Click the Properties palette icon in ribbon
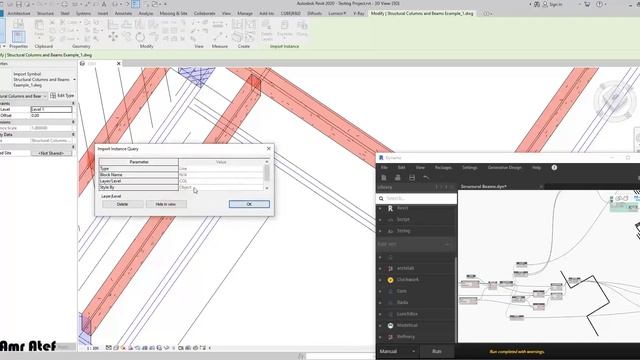640x360 pixels. point(18,36)
